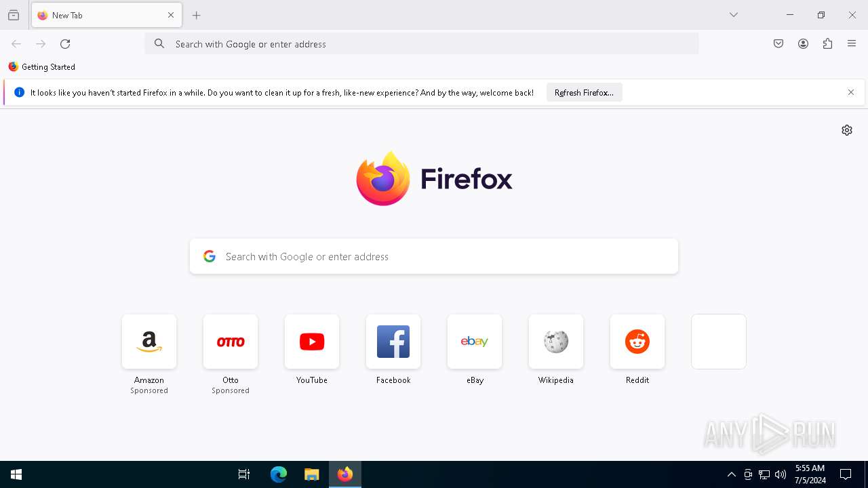Open the YouTube shortcut tile
The image size is (868, 488).
click(312, 342)
